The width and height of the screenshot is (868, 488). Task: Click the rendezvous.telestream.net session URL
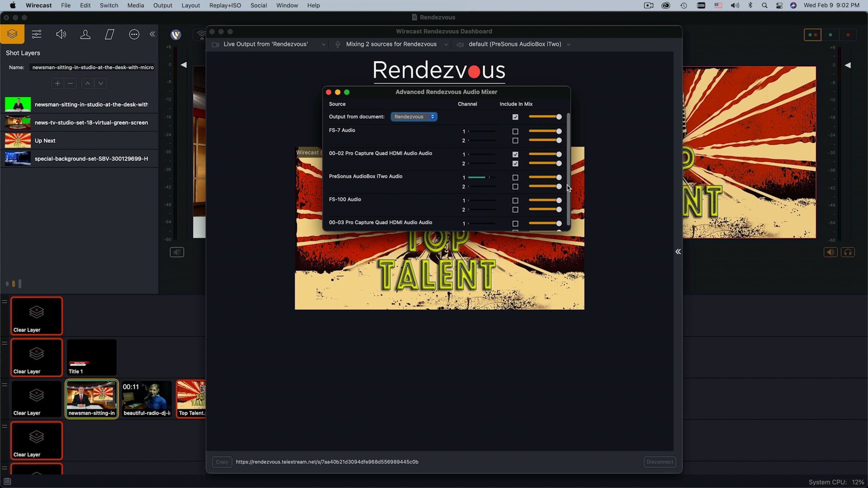click(x=327, y=462)
